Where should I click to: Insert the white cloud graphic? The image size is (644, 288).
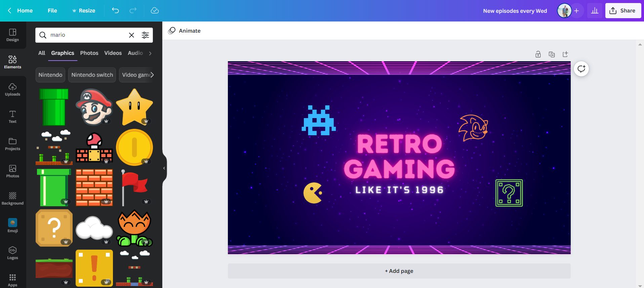[x=94, y=228]
